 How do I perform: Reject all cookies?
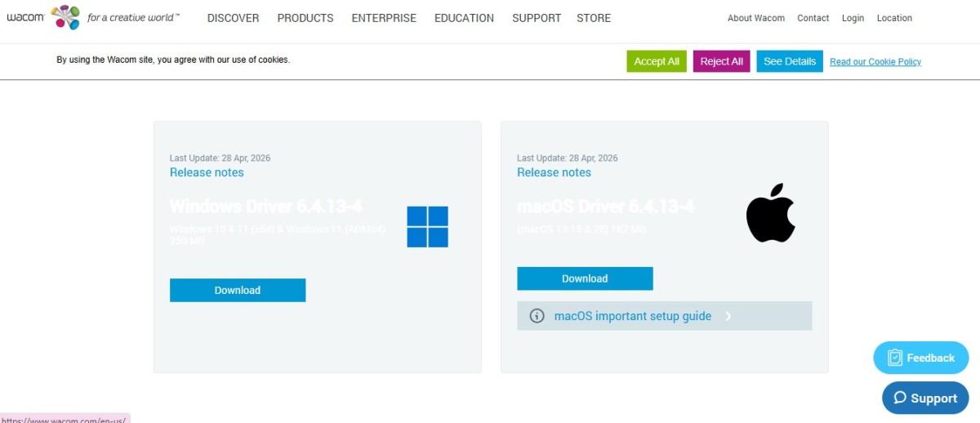(x=721, y=61)
